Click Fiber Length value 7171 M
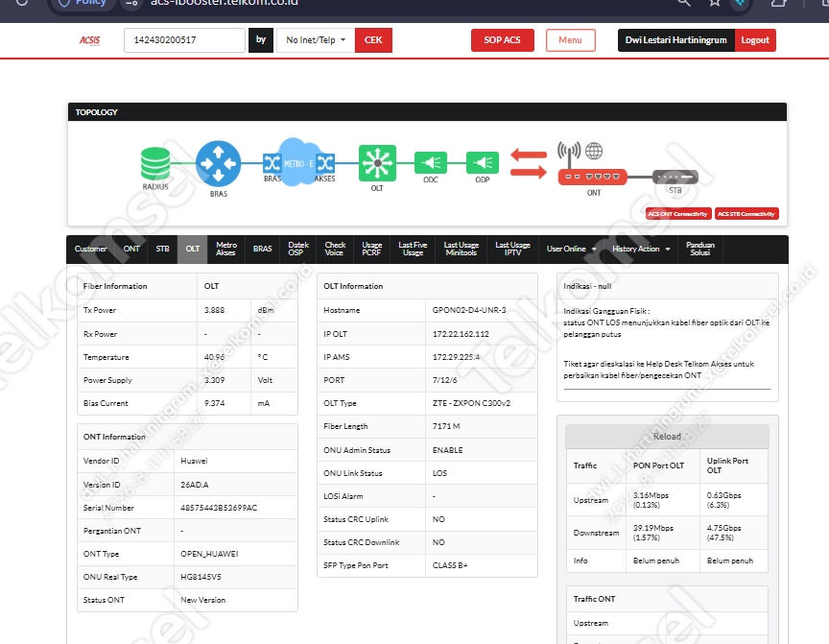 (446, 426)
